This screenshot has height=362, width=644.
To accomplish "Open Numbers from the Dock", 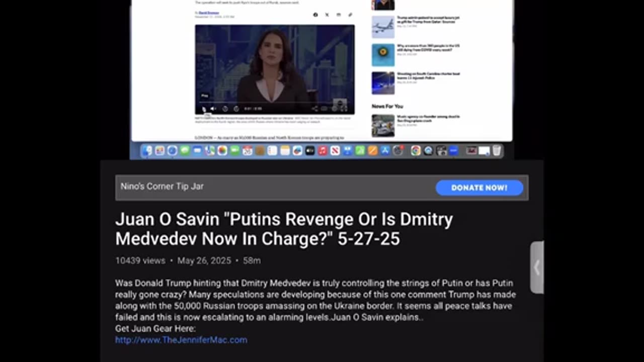I will [360, 150].
